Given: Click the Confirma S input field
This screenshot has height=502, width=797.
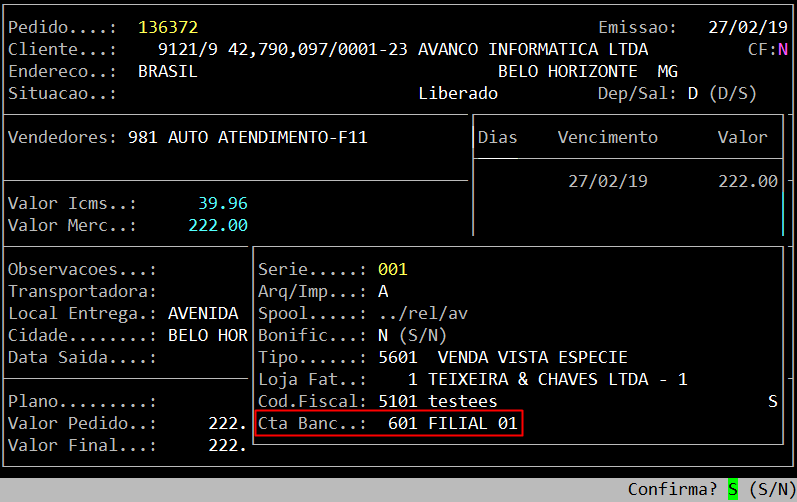Looking at the screenshot, I should tap(733, 490).
